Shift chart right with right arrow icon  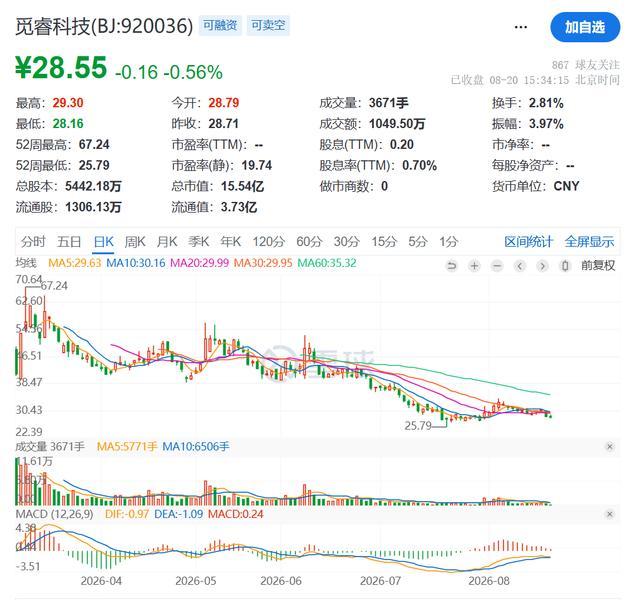(x=542, y=266)
